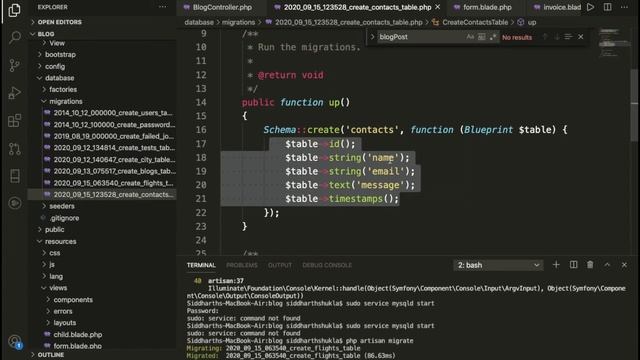640x360 pixels.
Task: Split the editor to the right
Action: (607, 7)
